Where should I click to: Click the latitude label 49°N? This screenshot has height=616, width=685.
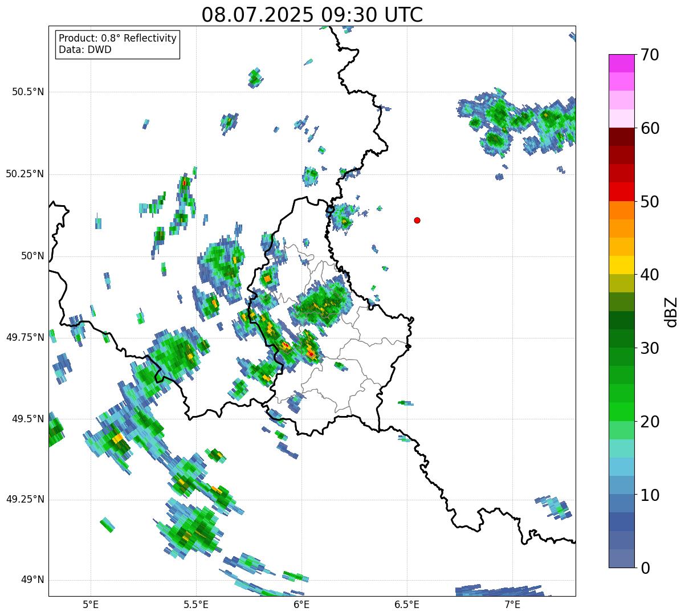[x=32, y=580]
